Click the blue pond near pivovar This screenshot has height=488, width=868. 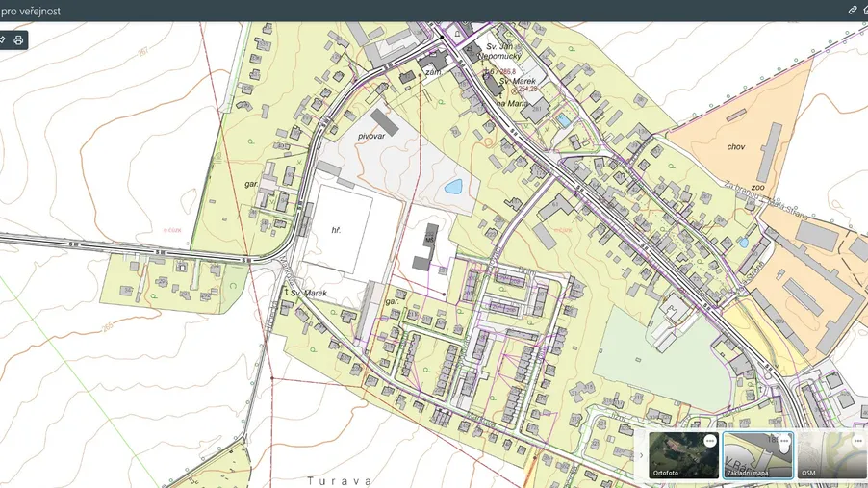pyautogui.click(x=451, y=186)
